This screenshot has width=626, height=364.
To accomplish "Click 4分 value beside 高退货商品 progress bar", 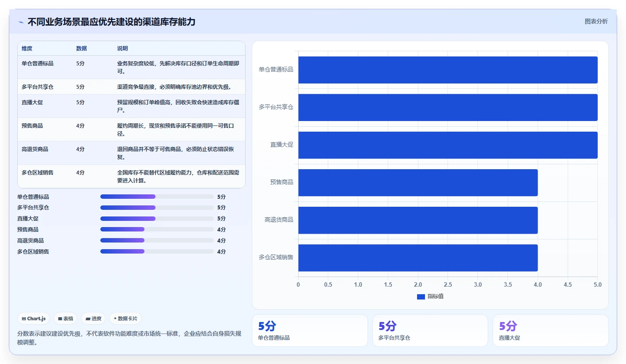I will (221, 241).
